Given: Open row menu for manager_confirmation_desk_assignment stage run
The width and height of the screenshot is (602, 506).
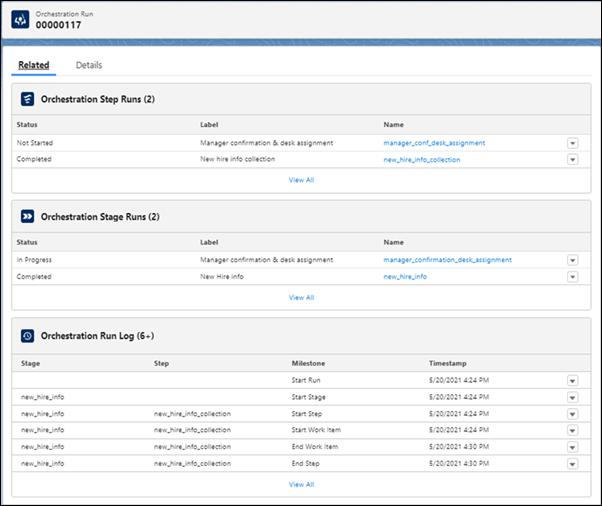Looking at the screenshot, I should pos(572,260).
